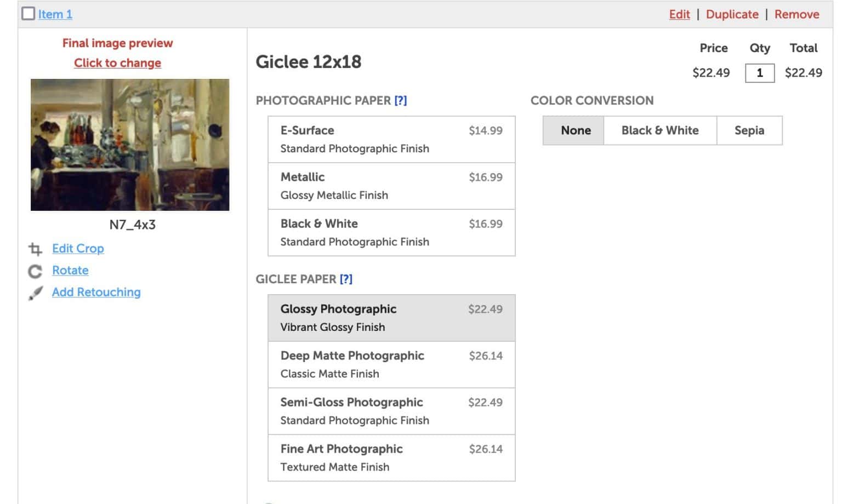Click the Add Retouching brush icon
This screenshot has width=842, height=504.
point(35,293)
